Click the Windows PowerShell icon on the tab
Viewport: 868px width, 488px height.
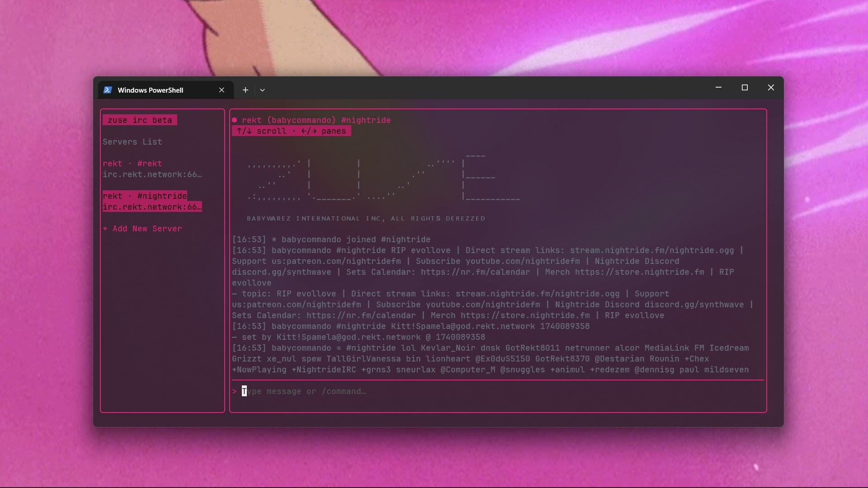coord(108,90)
